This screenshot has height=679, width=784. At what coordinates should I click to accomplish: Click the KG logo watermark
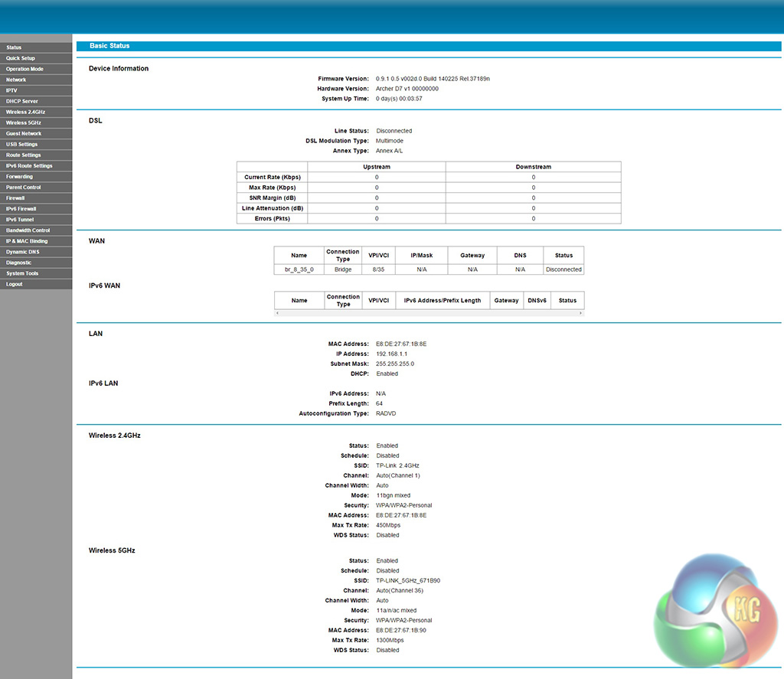(717, 612)
